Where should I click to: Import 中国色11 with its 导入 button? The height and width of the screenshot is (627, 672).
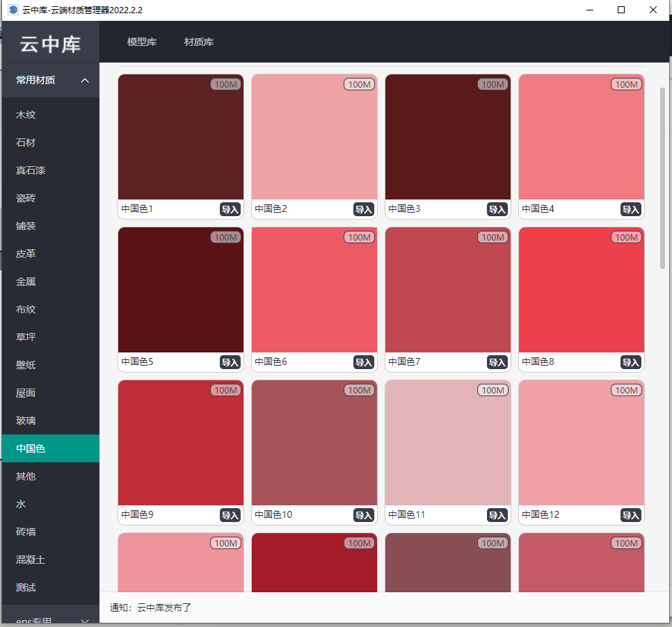497,515
